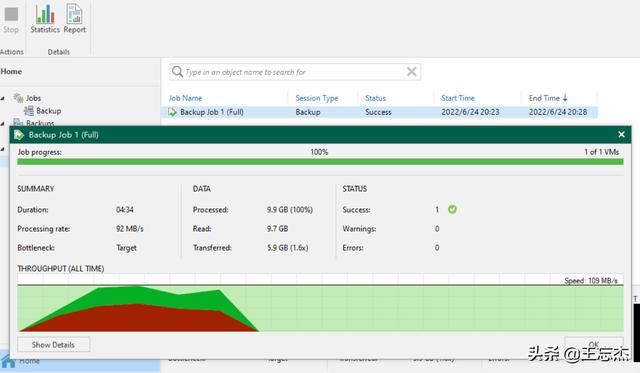Click the Show Details button

click(53, 344)
